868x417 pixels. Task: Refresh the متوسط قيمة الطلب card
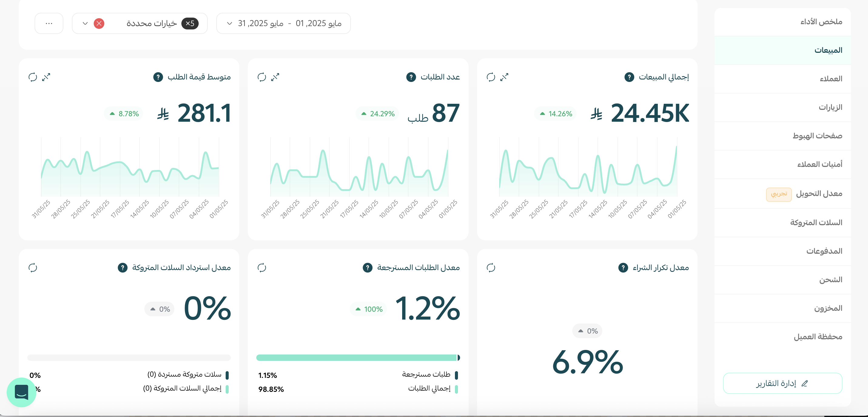[33, 77]
